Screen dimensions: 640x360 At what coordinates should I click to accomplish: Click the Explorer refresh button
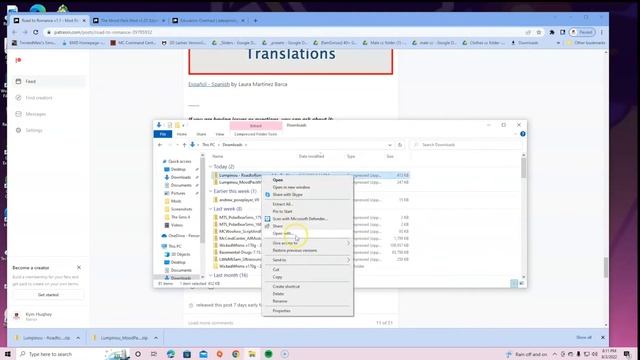coord(400,145)
